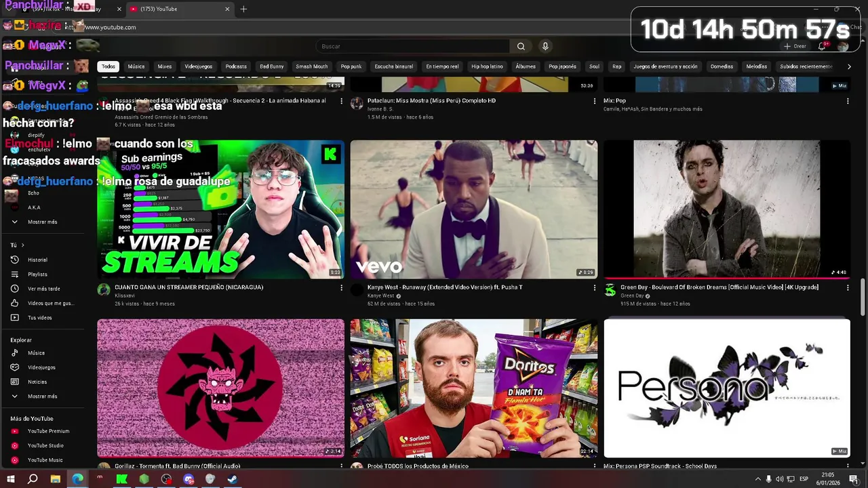Open Videos que me gustan
The image size is (868, 488).
50,303
